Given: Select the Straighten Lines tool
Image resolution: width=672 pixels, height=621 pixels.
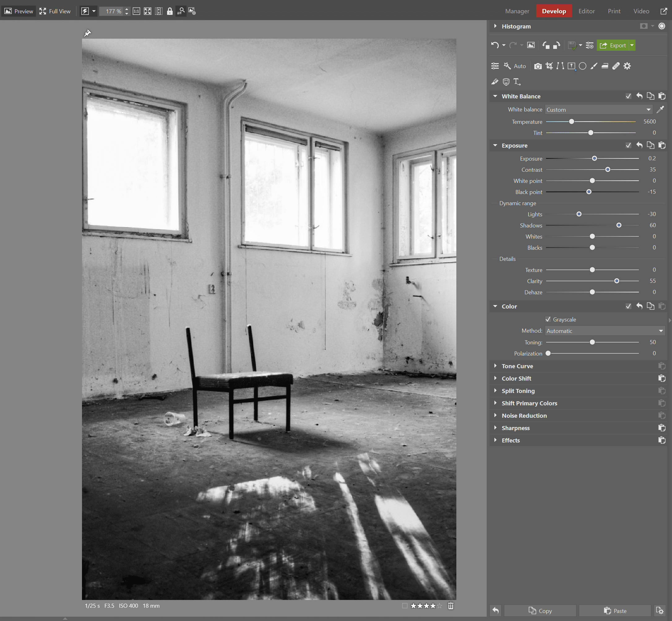Looking at the screenshot, I should point(560,66).
